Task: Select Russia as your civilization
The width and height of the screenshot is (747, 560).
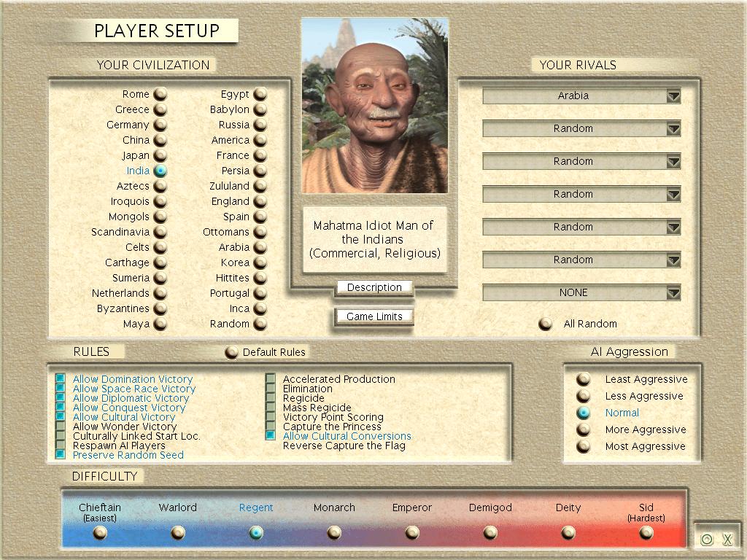Action: pyautogui.click(x=260, y=124)
